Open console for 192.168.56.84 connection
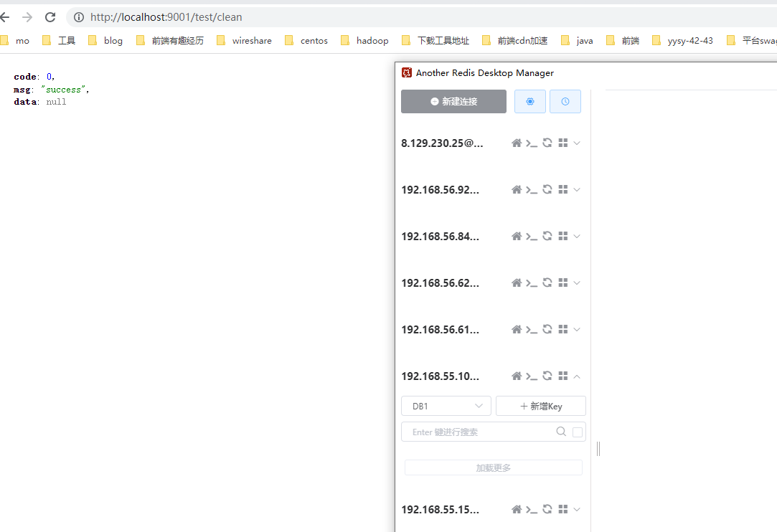Screen dimensions: 777x532 pyautogui.click(x=532, y=237)
